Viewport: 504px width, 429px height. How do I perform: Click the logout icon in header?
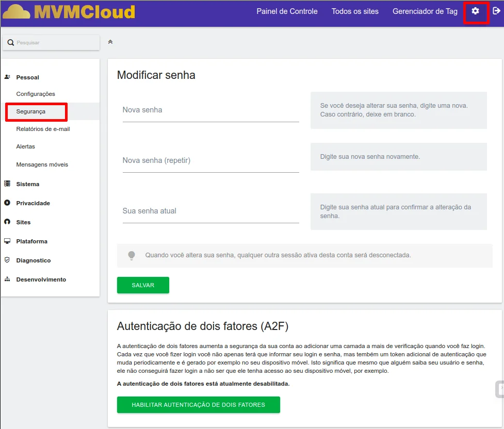point(496,11)
